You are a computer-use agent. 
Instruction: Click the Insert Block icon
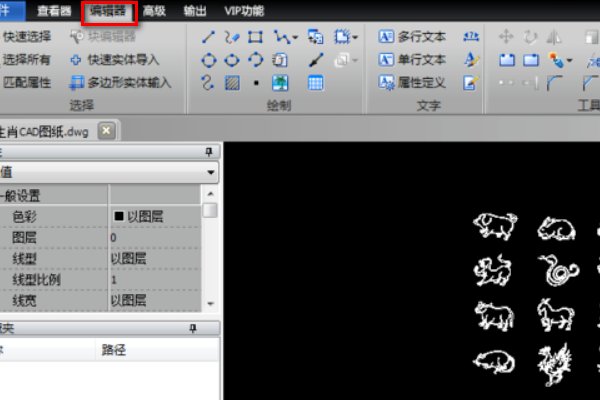point(316,37)
